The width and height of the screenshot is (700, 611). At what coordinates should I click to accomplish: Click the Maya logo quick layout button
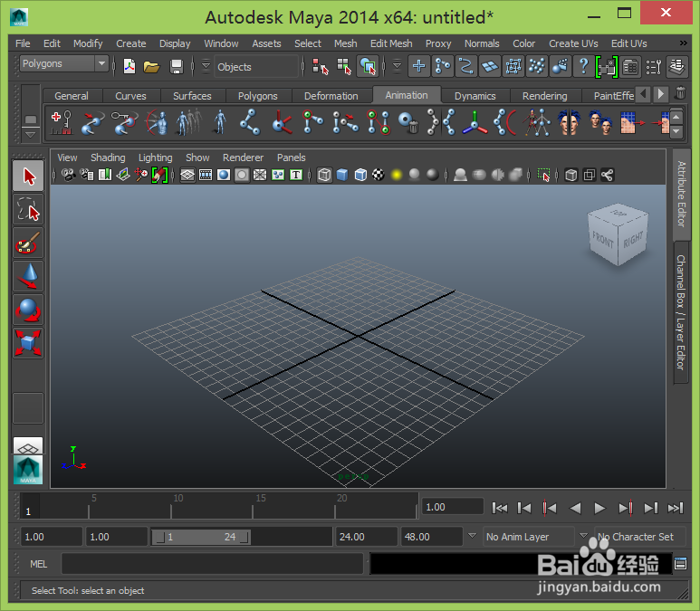[28, 470]
